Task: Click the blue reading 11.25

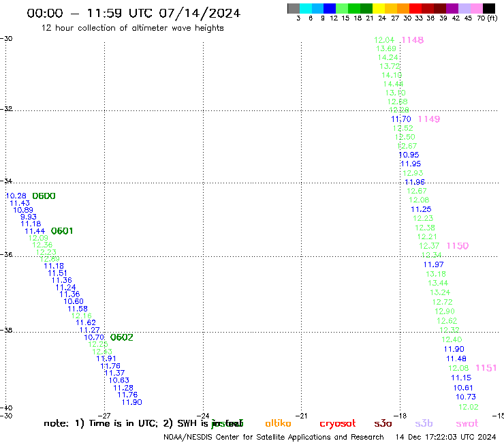Action: click(421, 209)
